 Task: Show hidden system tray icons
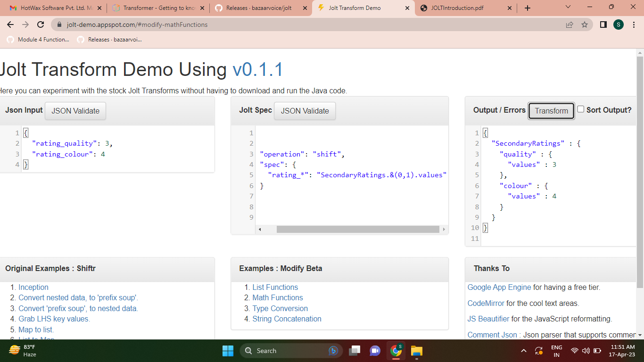[x=523, y=351]
